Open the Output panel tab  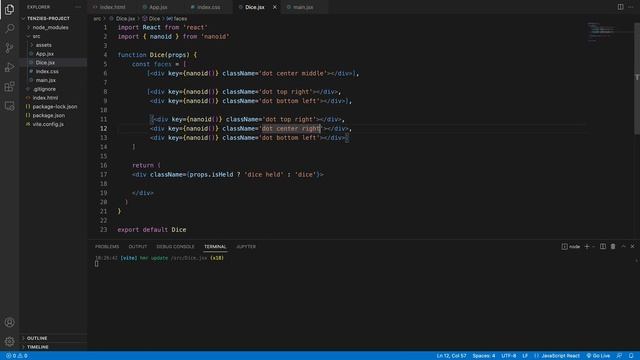coord(138,247)
